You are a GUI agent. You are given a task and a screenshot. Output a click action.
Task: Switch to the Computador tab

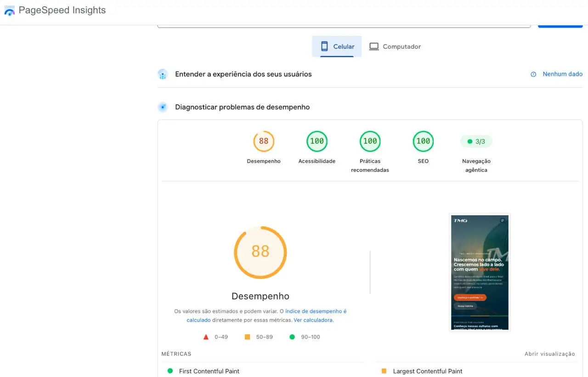396,46
